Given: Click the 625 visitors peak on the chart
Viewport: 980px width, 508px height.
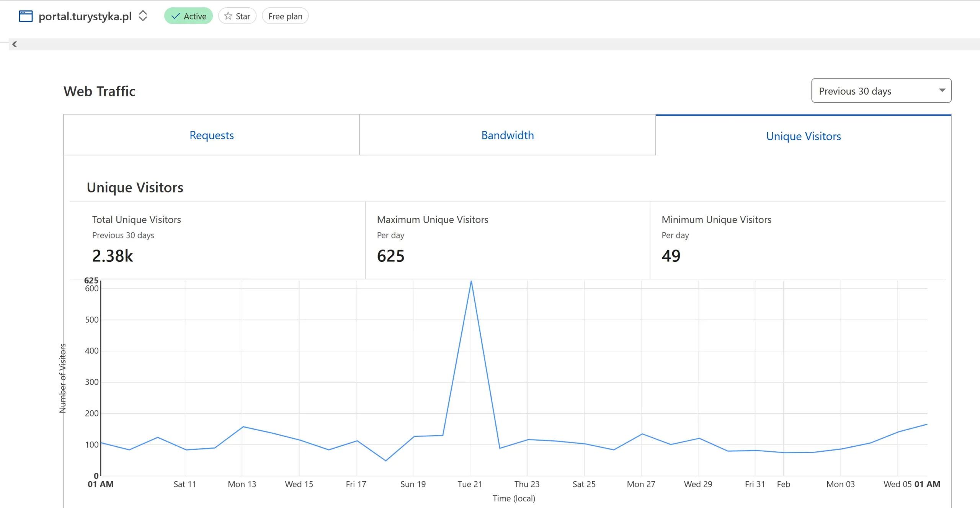Looking at the screenshot, I should 471,281.
